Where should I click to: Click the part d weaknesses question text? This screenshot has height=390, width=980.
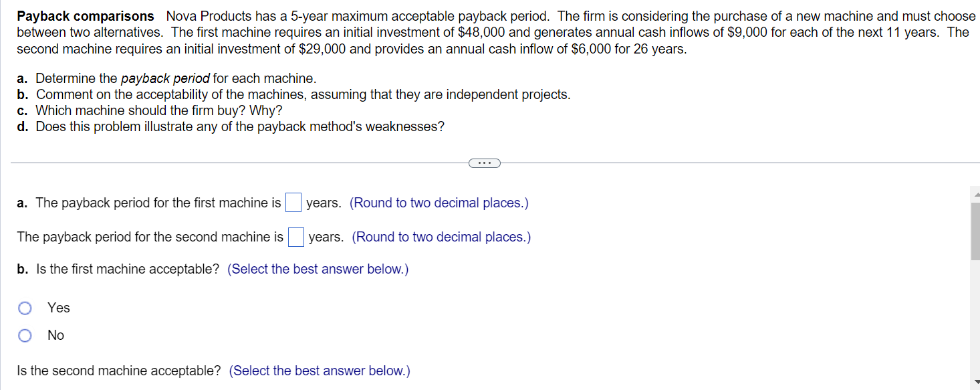tap(230, 126)
